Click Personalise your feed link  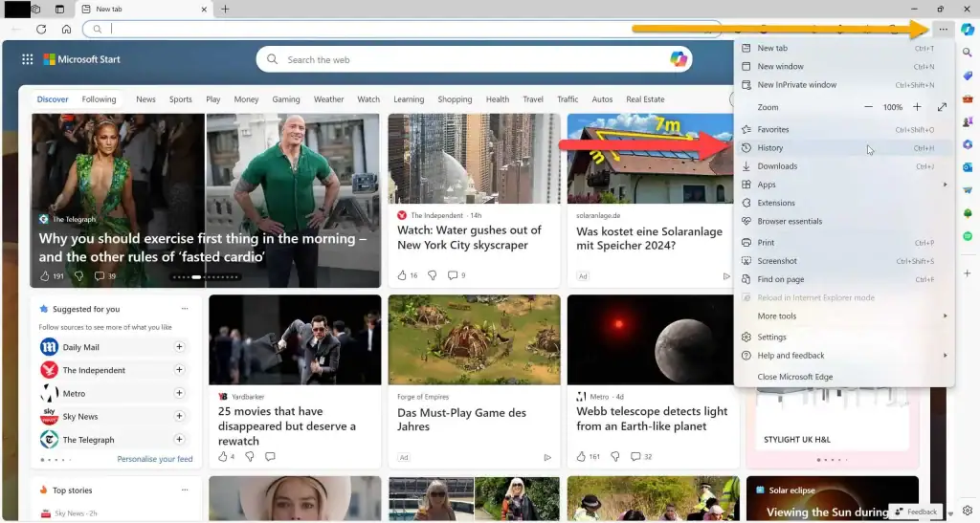click(x=154, y=460)
